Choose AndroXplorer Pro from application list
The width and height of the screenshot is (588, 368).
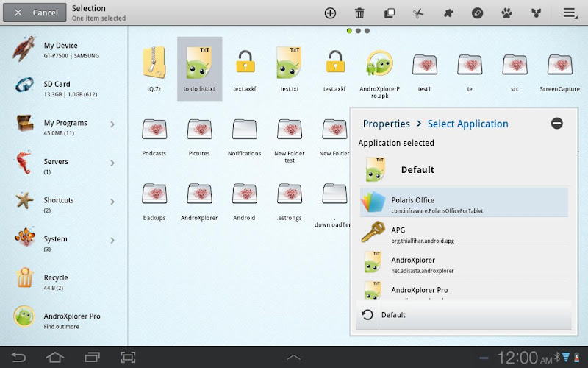pos(464,290)
